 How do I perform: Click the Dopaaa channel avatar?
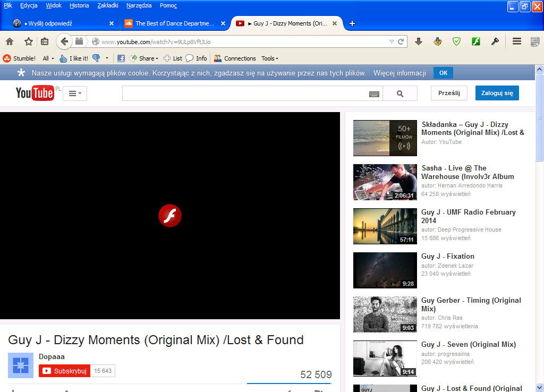pos(21,365)
